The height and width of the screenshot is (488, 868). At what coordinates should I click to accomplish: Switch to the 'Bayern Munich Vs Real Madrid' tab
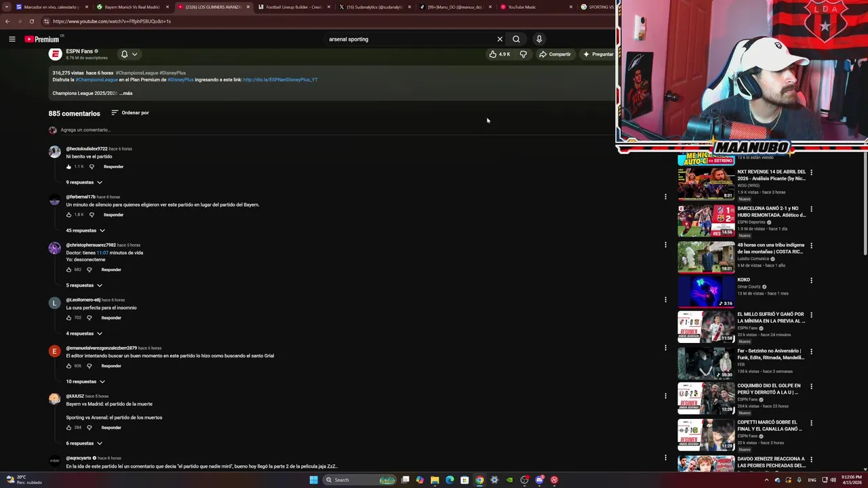click(x=132, y=7)
